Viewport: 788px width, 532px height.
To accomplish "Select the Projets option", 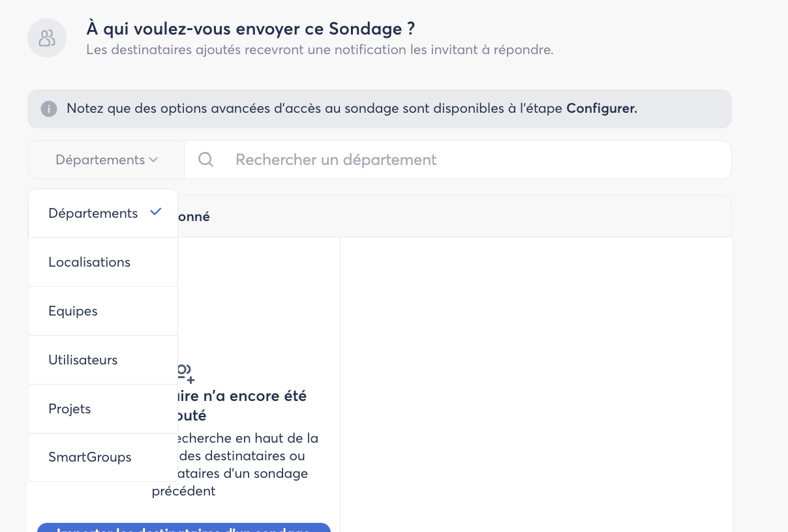I will 70,409.
